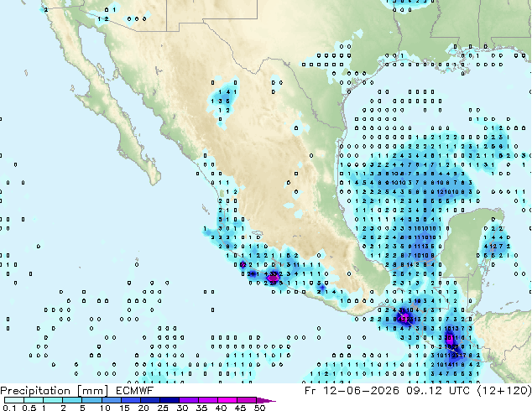The width and height of the screenshot is (532, 411).
Task: Click the legend value '25'
Action: coord(163,408)
